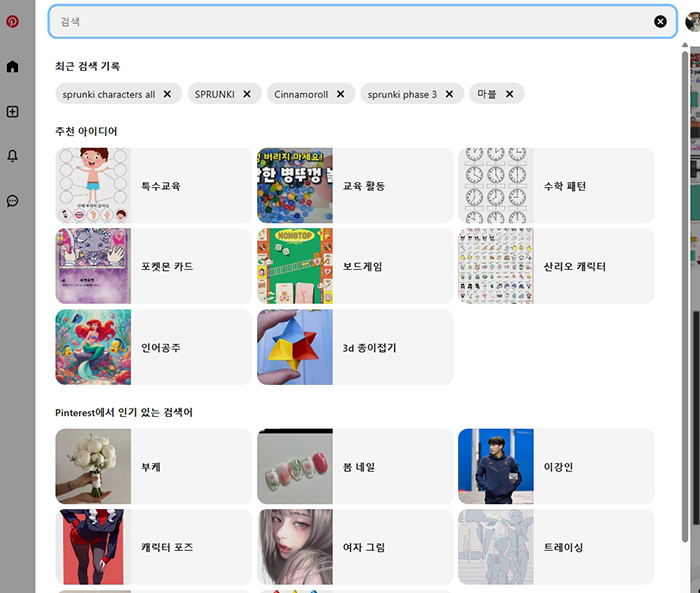Click the scrollbar up arrow
This screenshot has height=593, width=700.
tap(685, 45)
